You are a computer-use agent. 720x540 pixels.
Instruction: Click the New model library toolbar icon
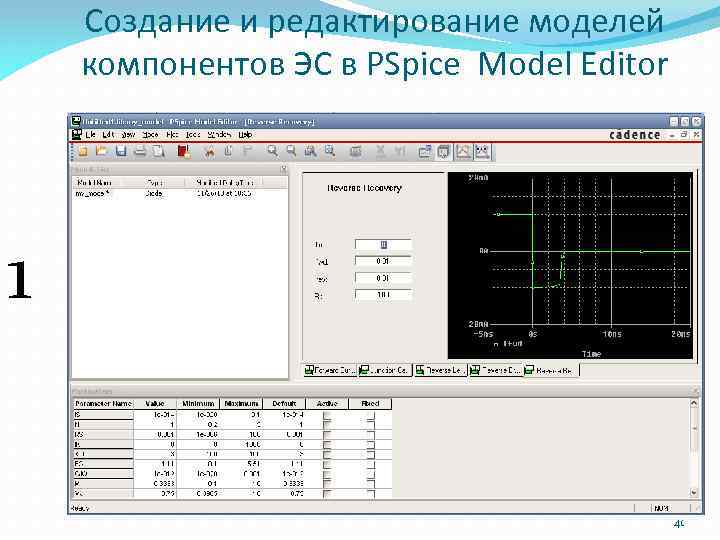pyautogui.click(x=83, y=151)
